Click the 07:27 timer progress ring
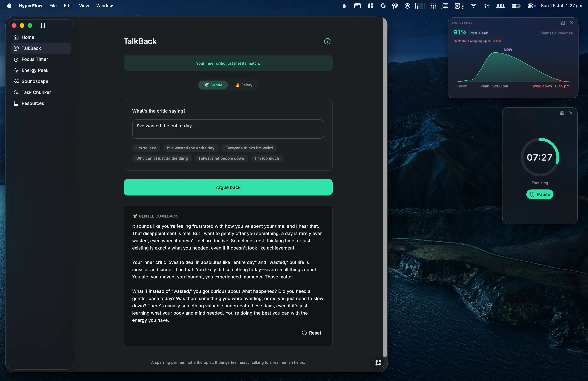588x381 pixels. point(540,157)
